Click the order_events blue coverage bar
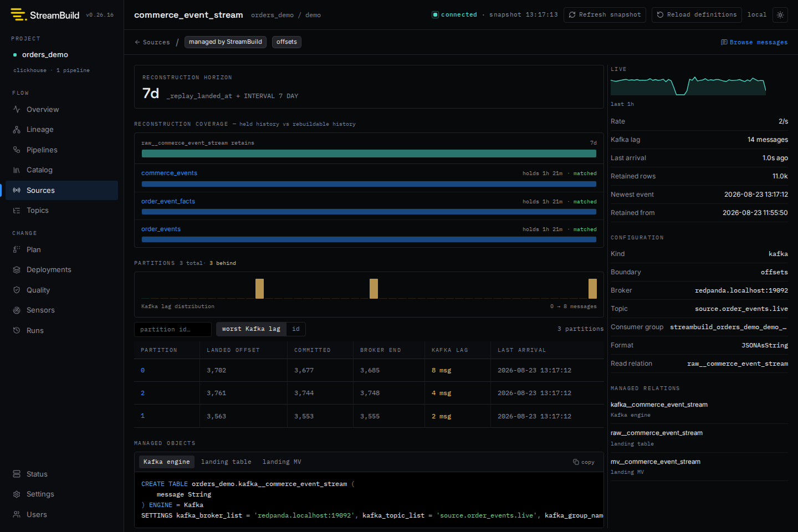The width and height of the screenshot is (798, 532). pos(369,239)
